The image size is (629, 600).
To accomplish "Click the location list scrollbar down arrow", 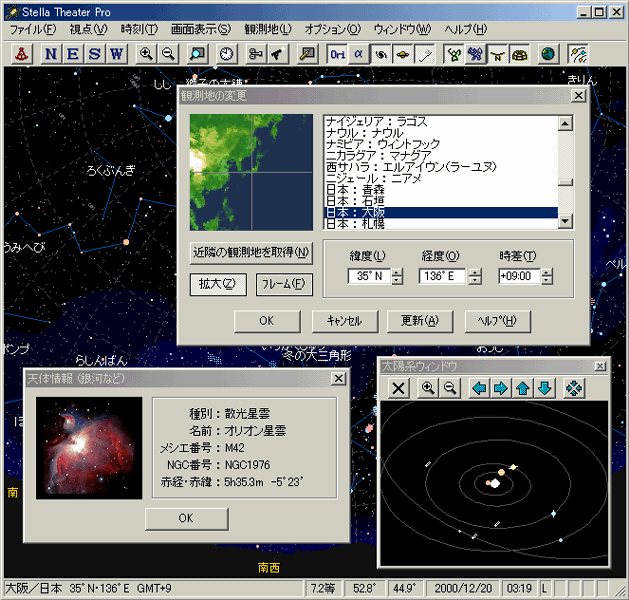I will [x=565, y=221].
